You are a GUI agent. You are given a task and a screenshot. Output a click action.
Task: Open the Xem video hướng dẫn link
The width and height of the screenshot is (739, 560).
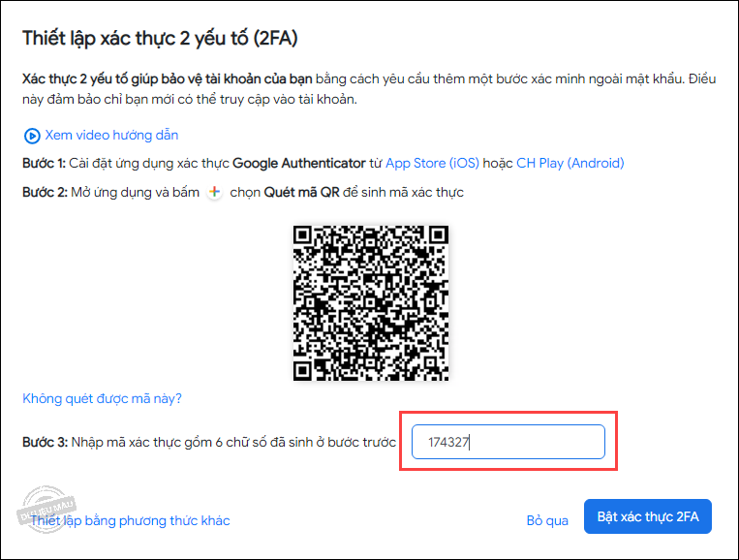tap(111, 136)
